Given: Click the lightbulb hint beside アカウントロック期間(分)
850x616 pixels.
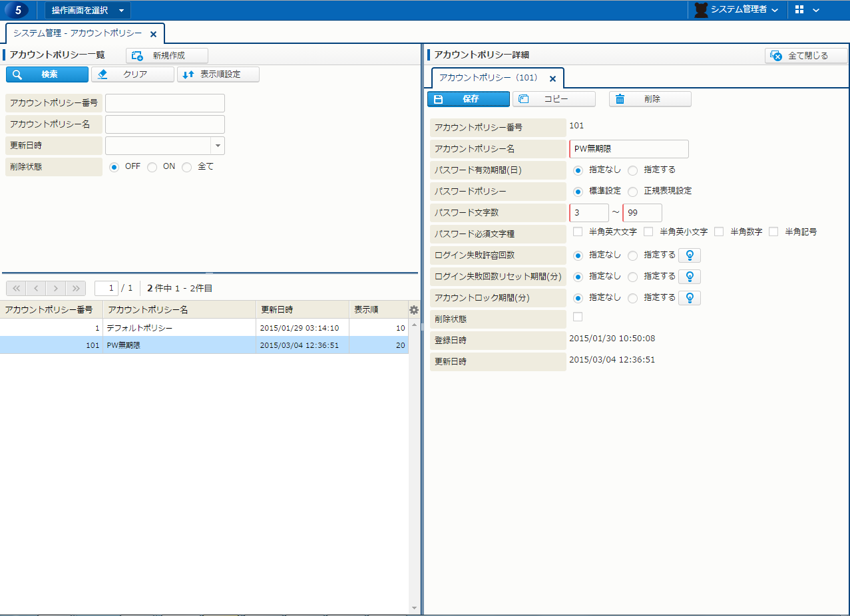Looking at the screenshot, I should (x=689, y=297).
